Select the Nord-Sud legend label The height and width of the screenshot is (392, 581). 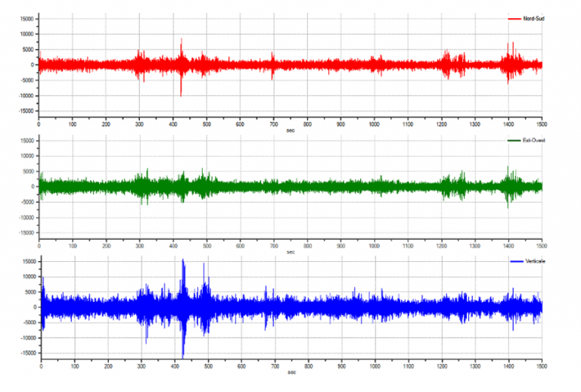pyautogui.click(x=533, y=18)
